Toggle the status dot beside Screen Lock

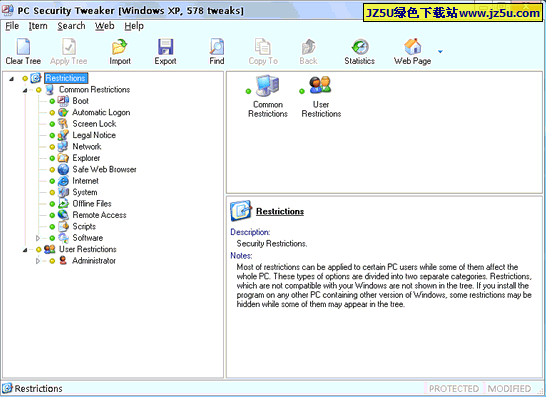52,124
